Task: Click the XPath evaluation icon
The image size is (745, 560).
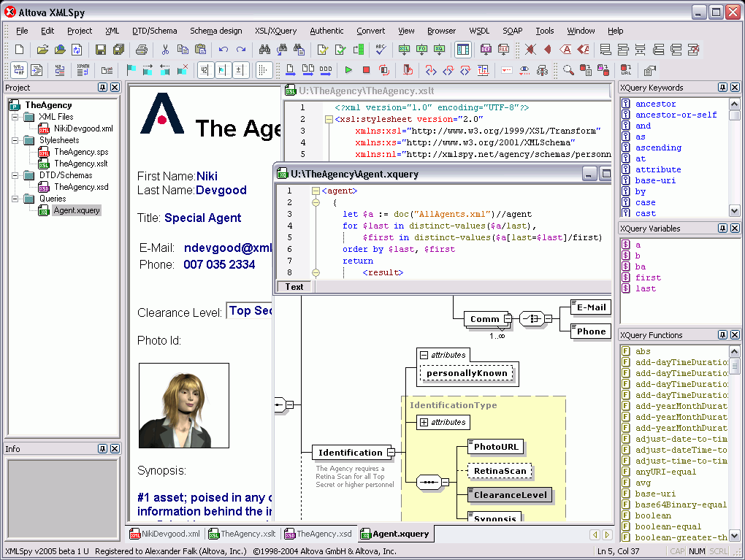Action: coord(83,71)
